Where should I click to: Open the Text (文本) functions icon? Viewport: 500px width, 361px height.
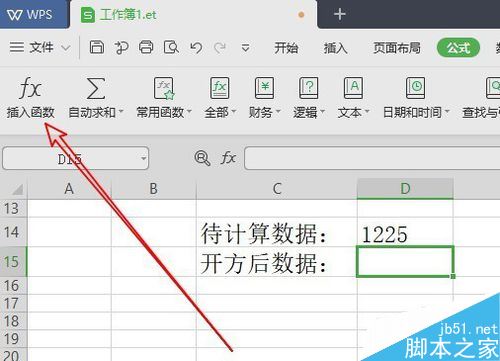tap(353, 88)
